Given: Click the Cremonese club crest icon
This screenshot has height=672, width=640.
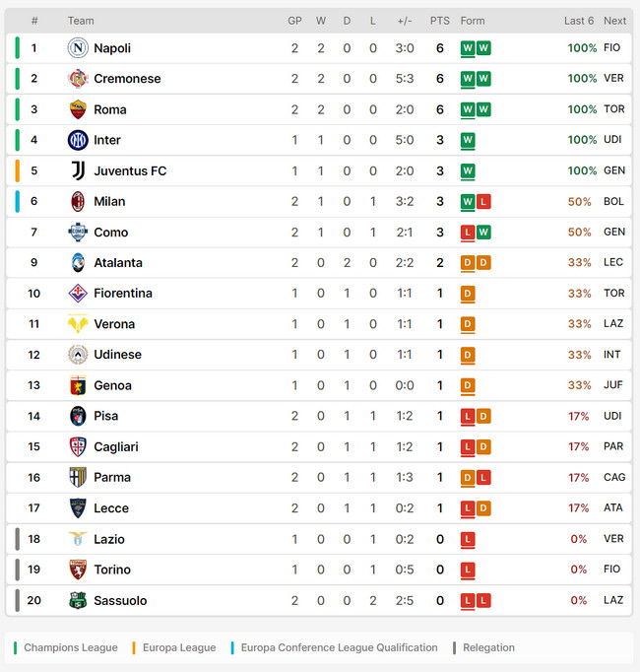Looking at the screenshot, I should pyautogui.click(x=78, y=79).
